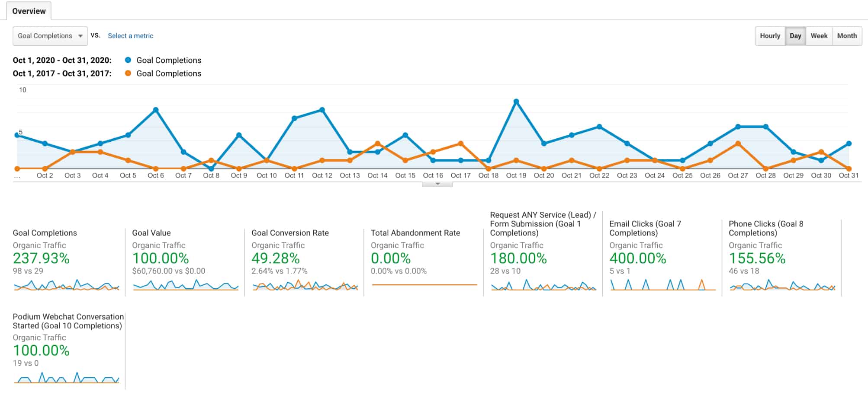868x395 pixels.
Task: Click the 100.00% Goal Value figure
Action: [x=161, y=258]
